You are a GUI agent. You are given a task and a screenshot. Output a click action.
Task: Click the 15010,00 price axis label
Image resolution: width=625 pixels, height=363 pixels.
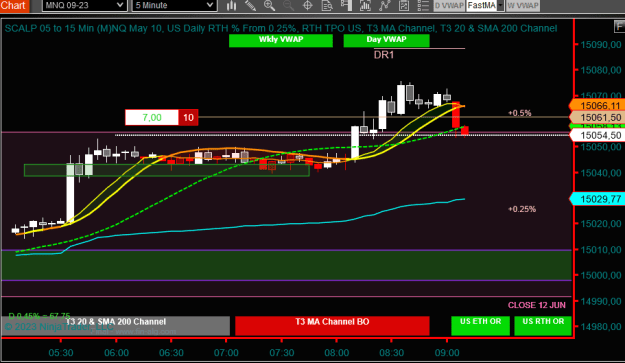coord(601,250)
